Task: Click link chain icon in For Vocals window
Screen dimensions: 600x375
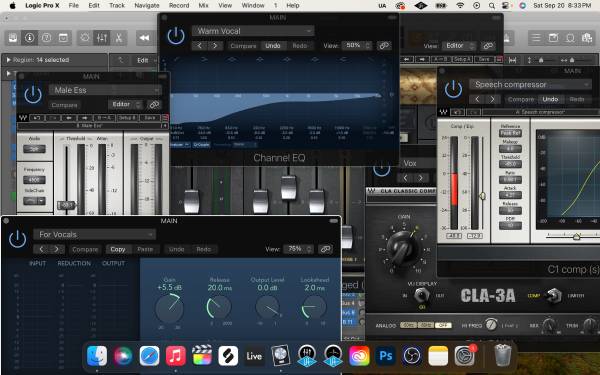Action: click(x=326, y=249)
